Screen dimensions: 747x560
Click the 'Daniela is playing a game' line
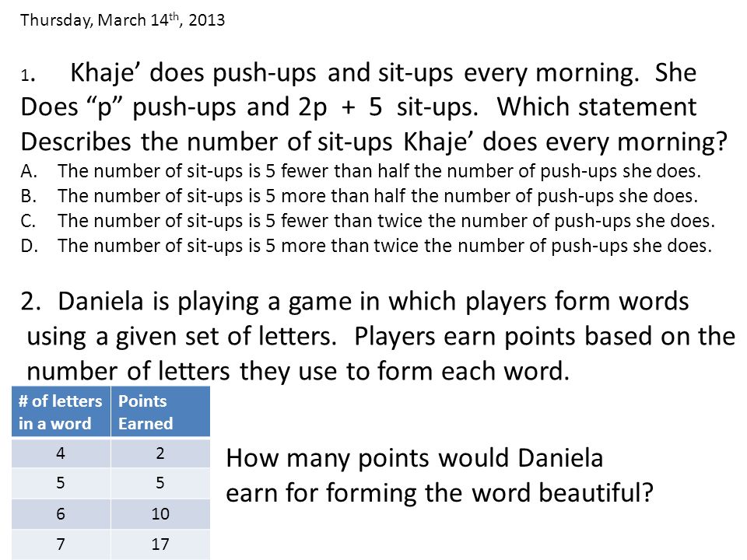355,302
